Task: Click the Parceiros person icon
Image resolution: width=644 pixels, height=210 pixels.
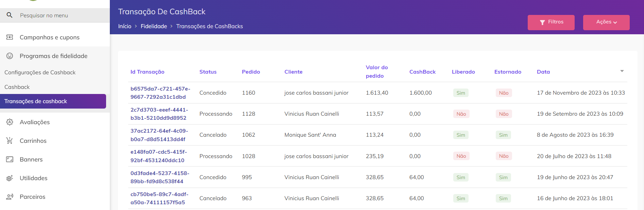Action: 10,197
